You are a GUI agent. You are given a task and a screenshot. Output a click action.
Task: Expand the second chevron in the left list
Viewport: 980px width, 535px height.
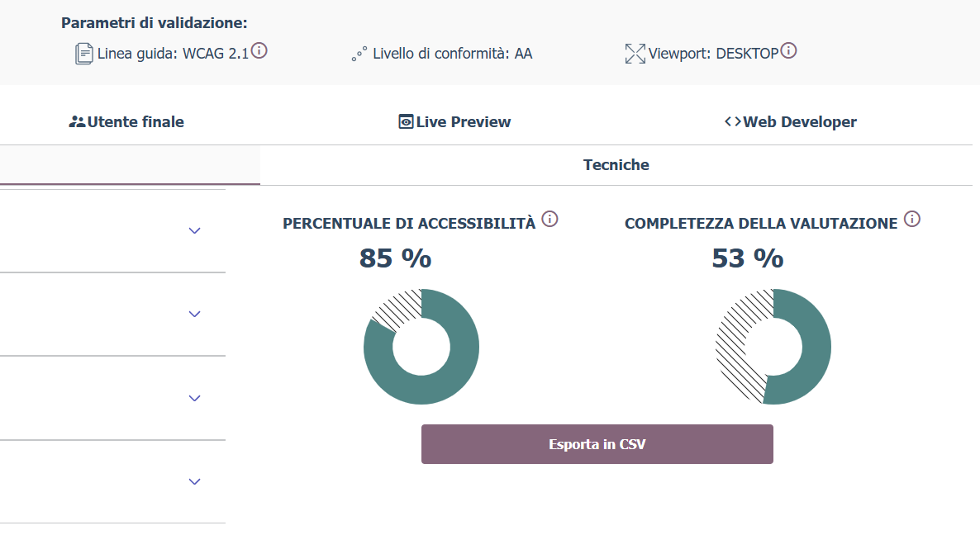click(x=195, y=314)
